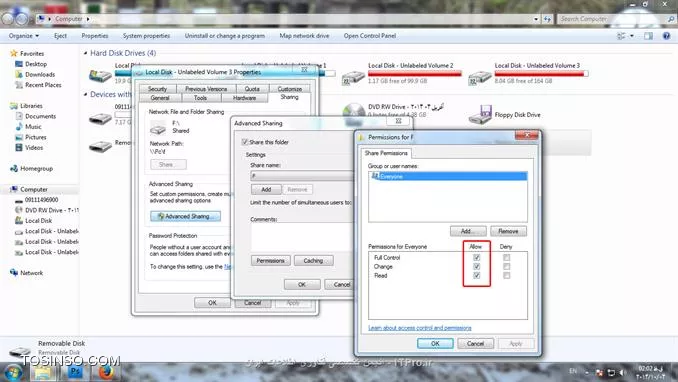Click Remove button in Permissions dialog

(508, 231)
